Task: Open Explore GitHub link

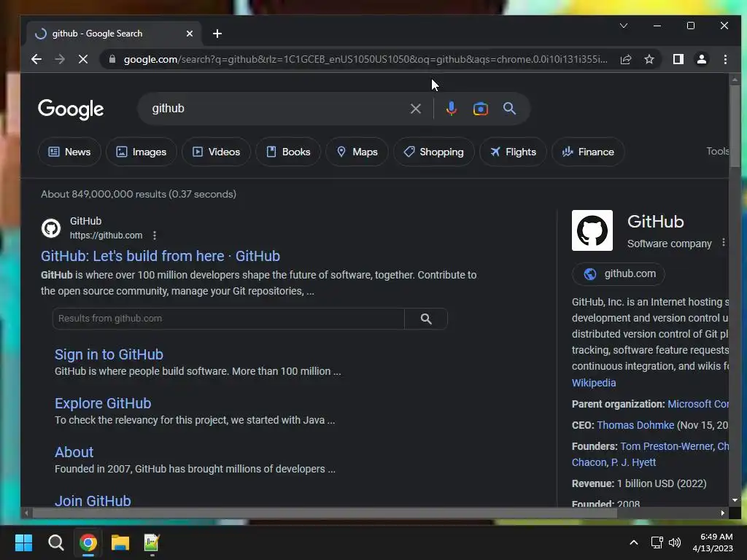Action: click(x=103, y=403)
